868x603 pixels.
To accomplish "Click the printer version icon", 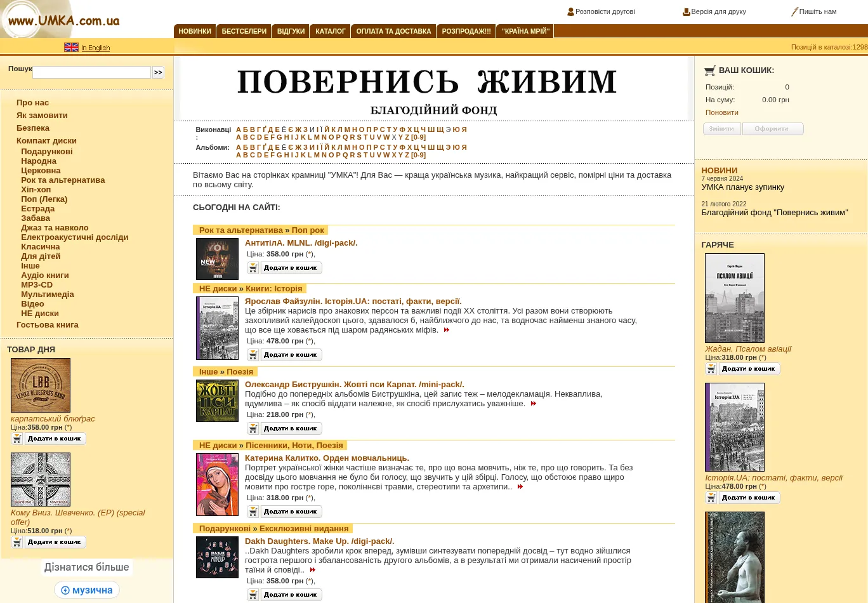I will click(x=686, y=11).
